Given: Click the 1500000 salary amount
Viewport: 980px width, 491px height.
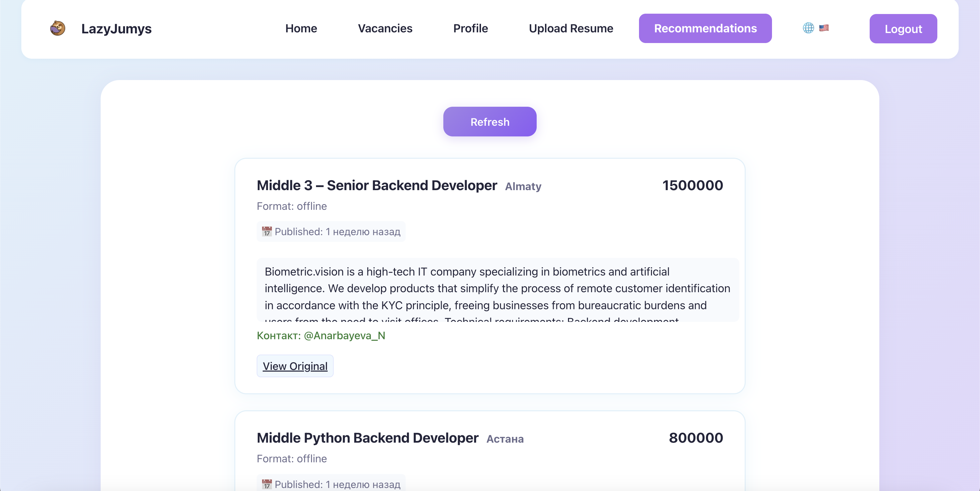Looking at the screenshot, I should [x=692, y=185].
